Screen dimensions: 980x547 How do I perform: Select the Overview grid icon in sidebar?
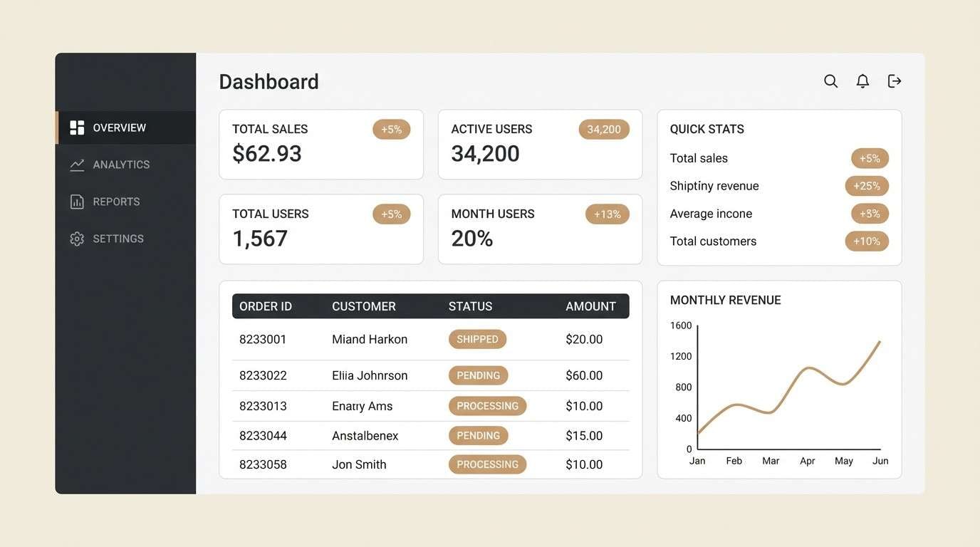click(77, 127)
